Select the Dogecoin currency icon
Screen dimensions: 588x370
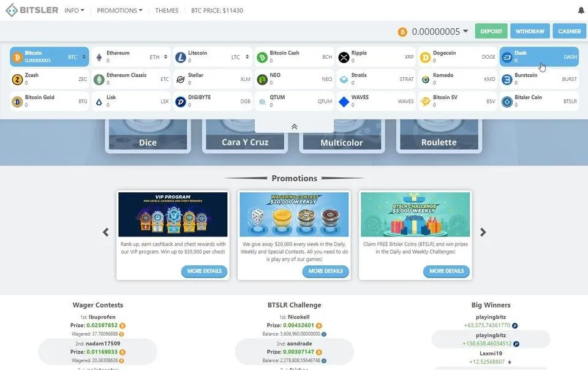pos(425,57)
